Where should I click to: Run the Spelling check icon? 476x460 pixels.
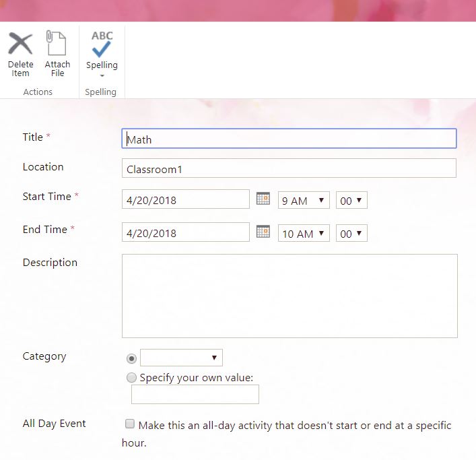(102, 44)
